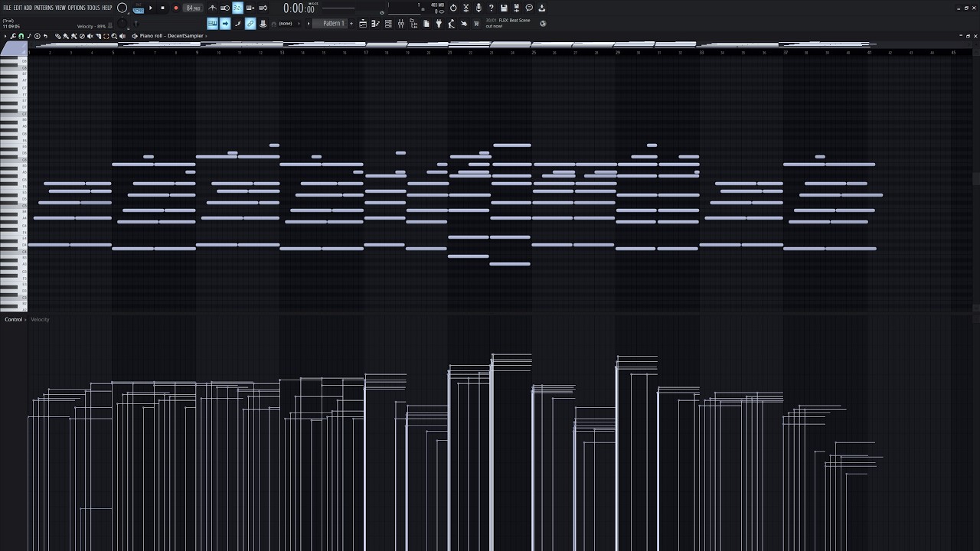Toggle wait for input to start
This screenshot has height=551, width=980.
click(x=225, y=8)
